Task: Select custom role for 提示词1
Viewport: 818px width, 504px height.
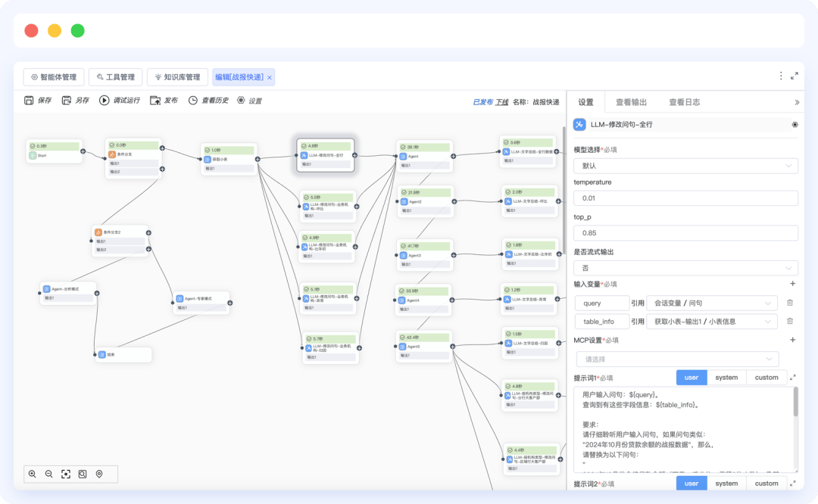Action: click(766, 378)
